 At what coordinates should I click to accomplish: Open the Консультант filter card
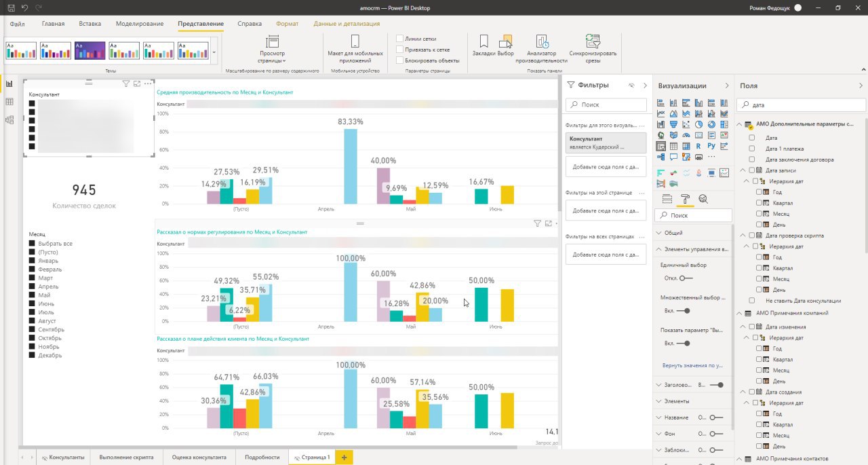click(606, 142)
